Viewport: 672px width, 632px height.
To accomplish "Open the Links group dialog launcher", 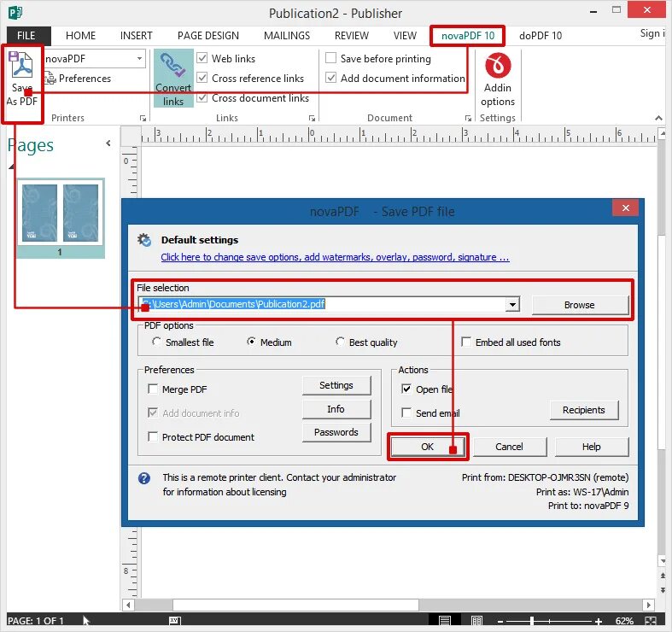I will pos(312,119).
